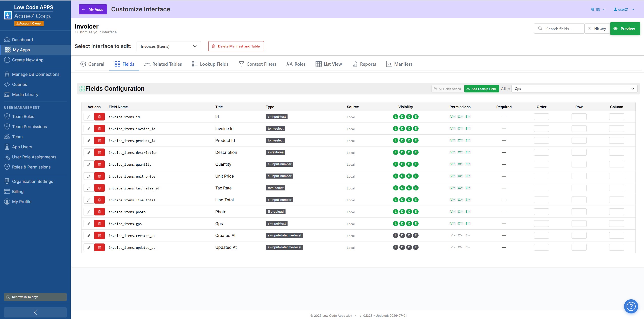Open the Lookup Fields tab
This screenshot has height=319, width=644.
click(210, 64)
